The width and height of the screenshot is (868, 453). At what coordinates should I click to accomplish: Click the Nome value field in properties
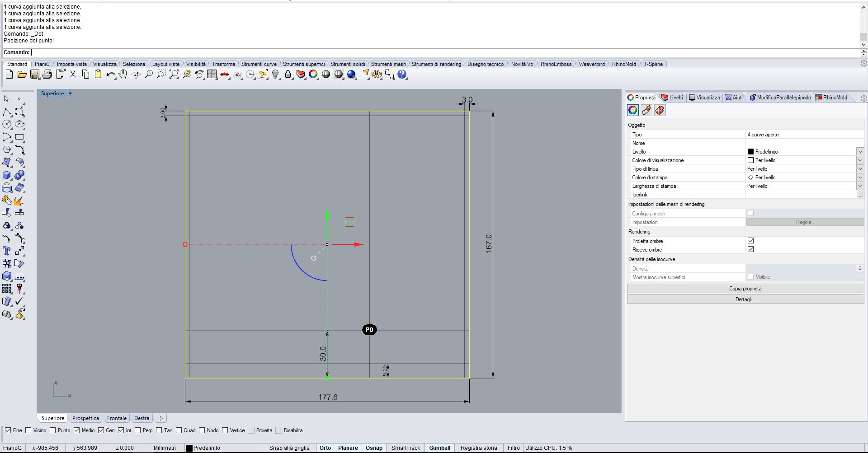(805, 143)
